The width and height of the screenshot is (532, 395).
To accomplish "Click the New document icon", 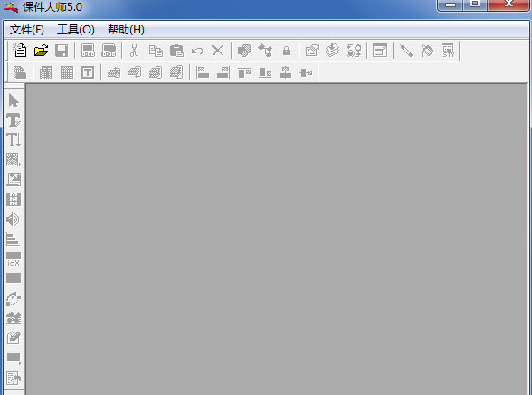I will pos(20,51).
